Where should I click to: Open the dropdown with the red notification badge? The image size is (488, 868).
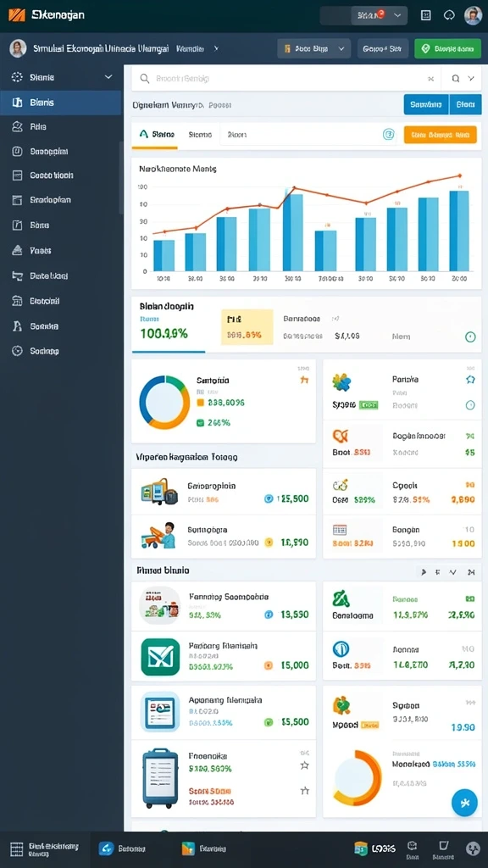pos(379,15)
